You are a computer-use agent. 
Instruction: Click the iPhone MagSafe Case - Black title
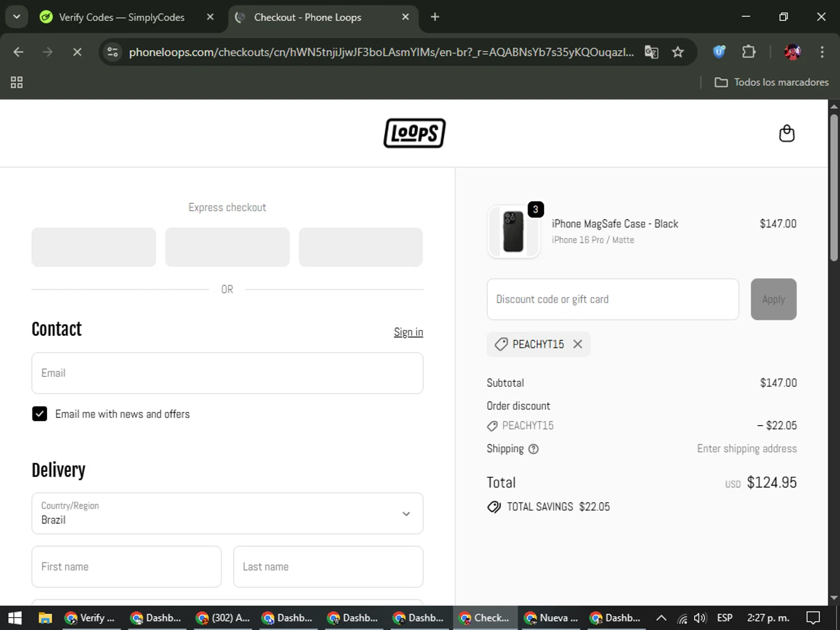coord(615,223)
